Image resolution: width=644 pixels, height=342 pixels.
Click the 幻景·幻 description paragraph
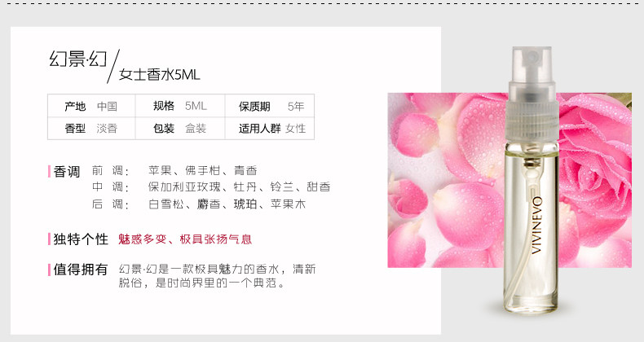217,275
